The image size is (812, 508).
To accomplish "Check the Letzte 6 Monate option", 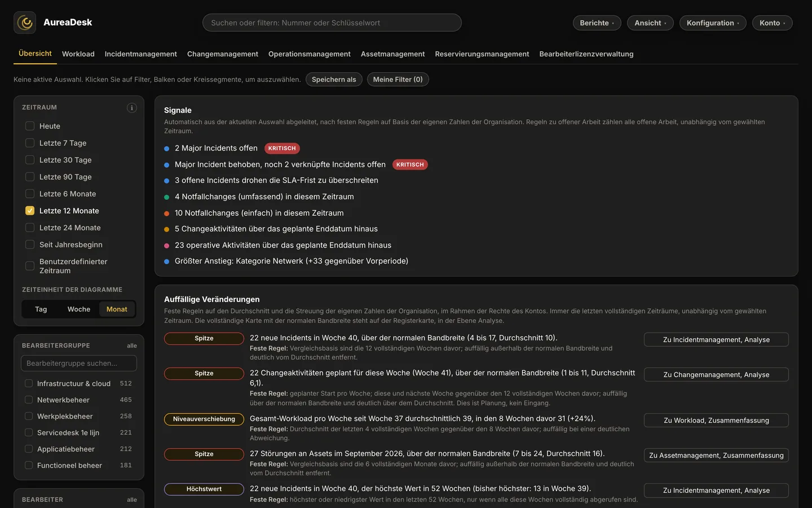I will pyautogui.click(x=30, y=194).
